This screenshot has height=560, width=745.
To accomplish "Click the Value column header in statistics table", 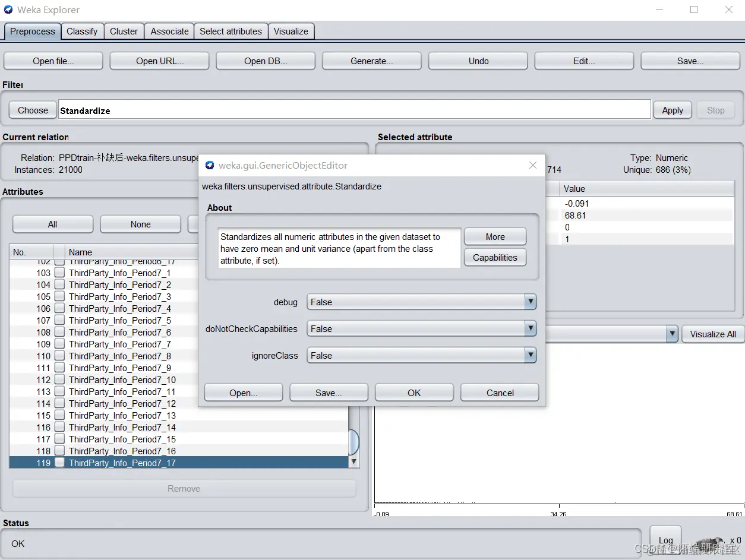I will pyautogui.click(x=647, y=189).
